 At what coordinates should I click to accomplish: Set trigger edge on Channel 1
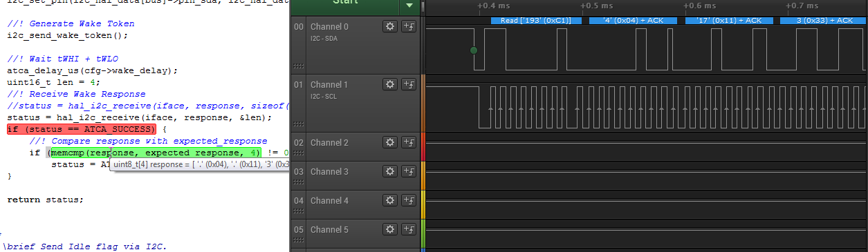408,84
